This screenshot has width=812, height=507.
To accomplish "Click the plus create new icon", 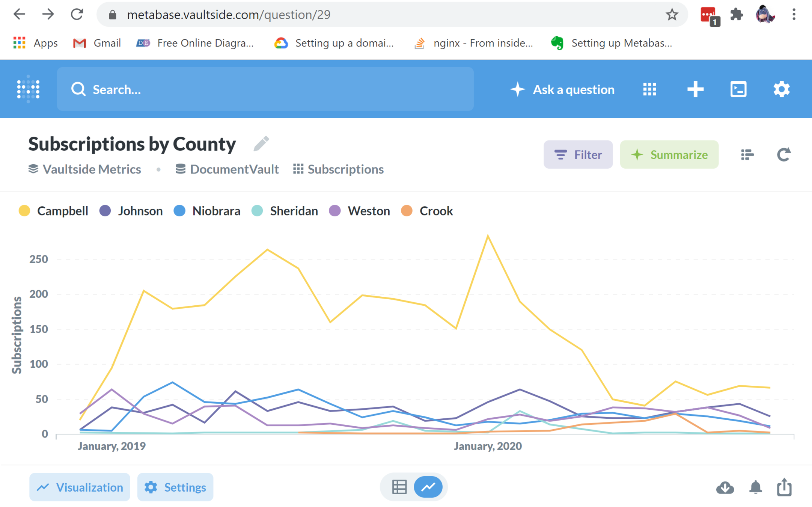I will click(695, 89).
